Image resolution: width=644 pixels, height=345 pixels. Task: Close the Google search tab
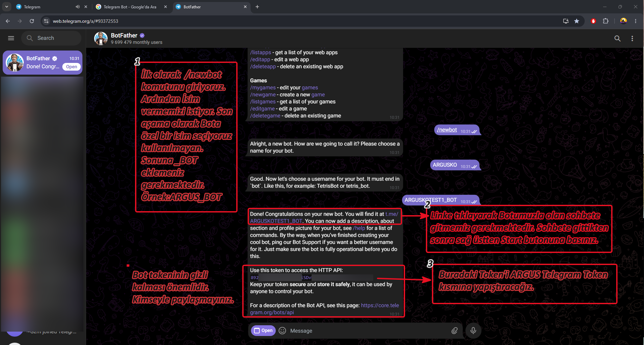click(166, 7)
